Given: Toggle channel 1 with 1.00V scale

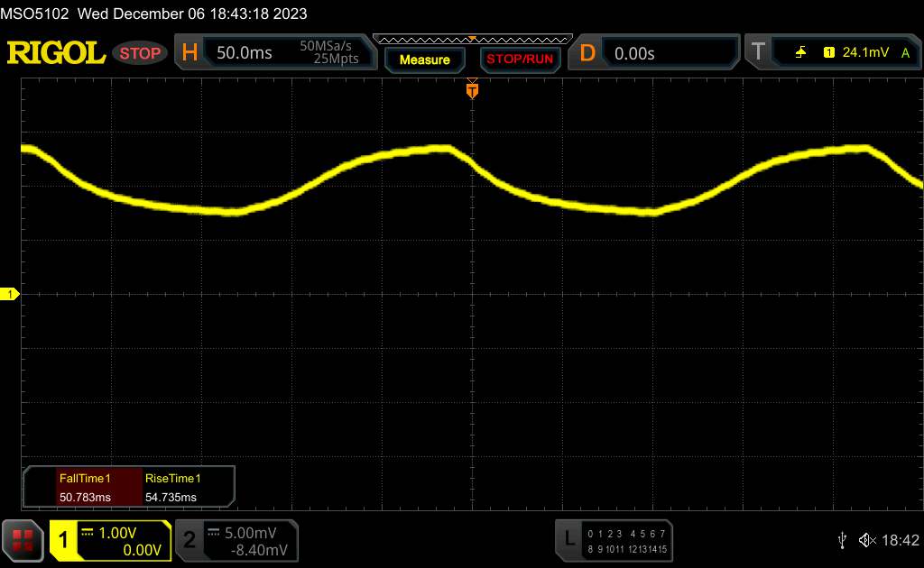Looking at the screenshot, I should coord(110,540).
